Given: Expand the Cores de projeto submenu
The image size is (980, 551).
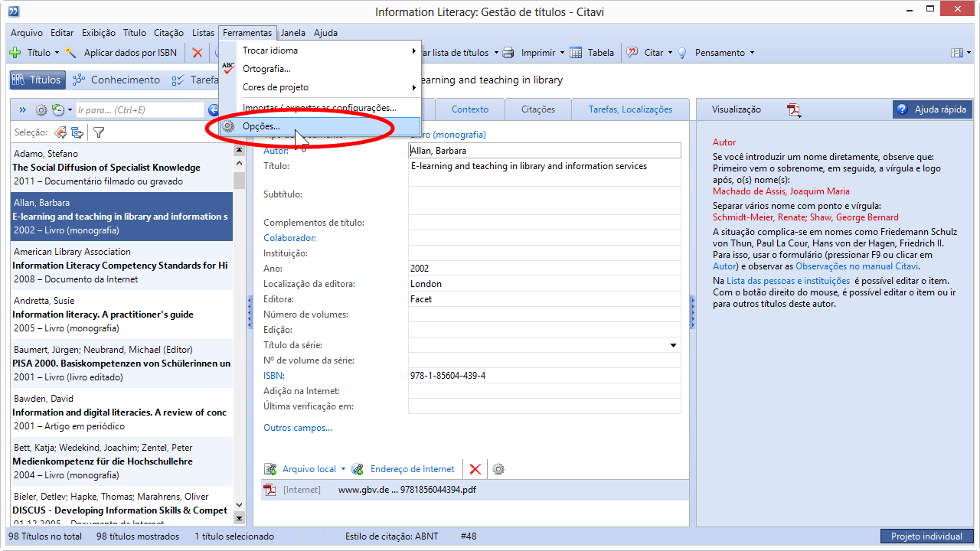Looking at the screenshot, I should click(x=414, y=87).
